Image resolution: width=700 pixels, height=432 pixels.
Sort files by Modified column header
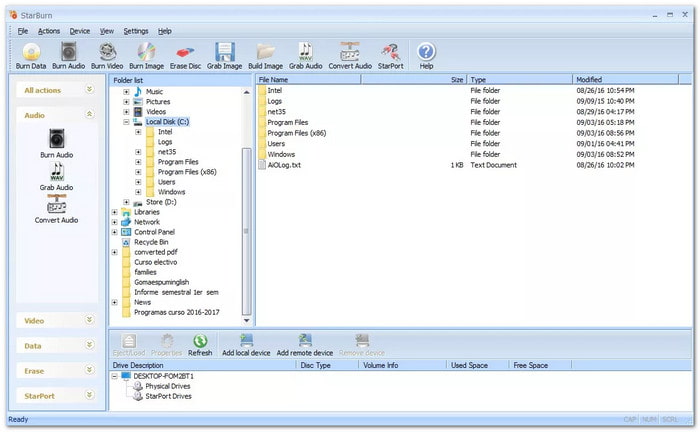[625, 79]
